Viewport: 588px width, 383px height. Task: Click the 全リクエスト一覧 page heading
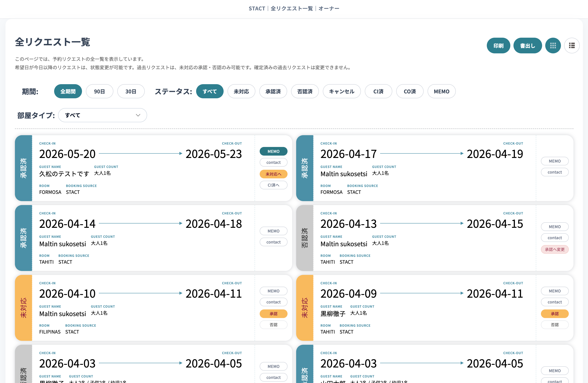(x=52, y=42)
